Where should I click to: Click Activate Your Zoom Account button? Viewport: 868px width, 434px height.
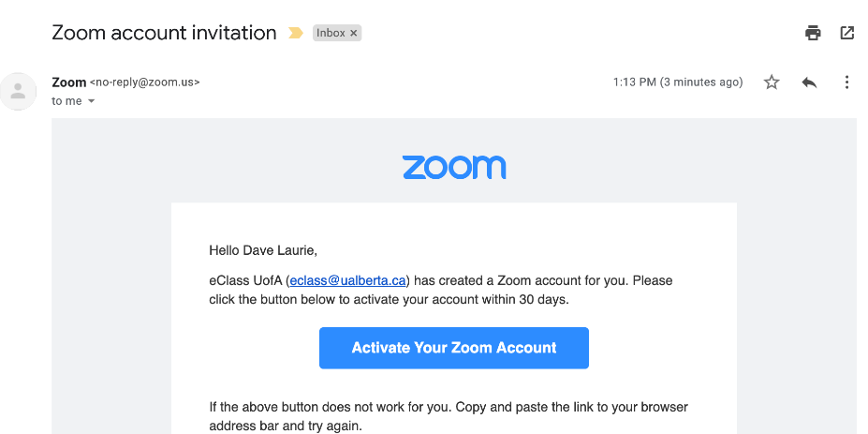point(454,348)
